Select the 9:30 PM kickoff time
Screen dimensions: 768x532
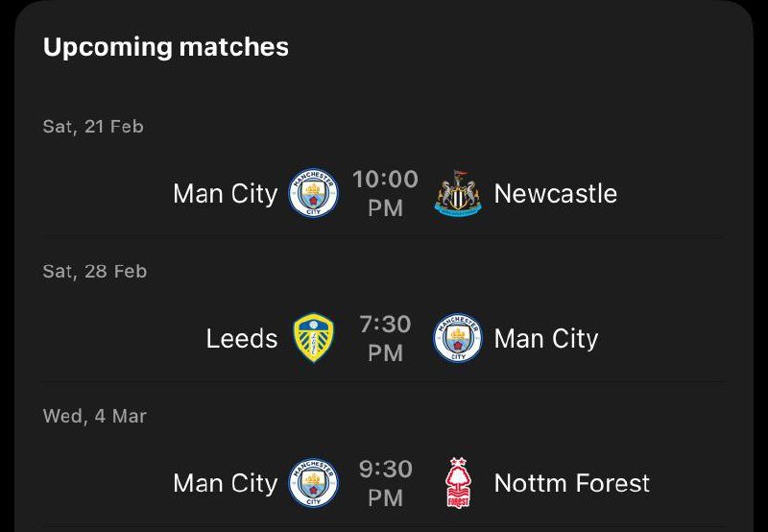click(385, 483)
